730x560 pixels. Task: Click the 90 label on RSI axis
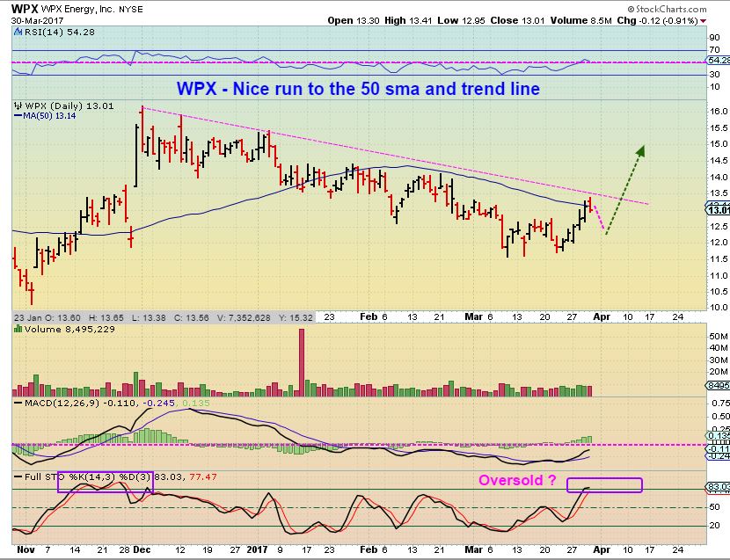coord(714,38)
